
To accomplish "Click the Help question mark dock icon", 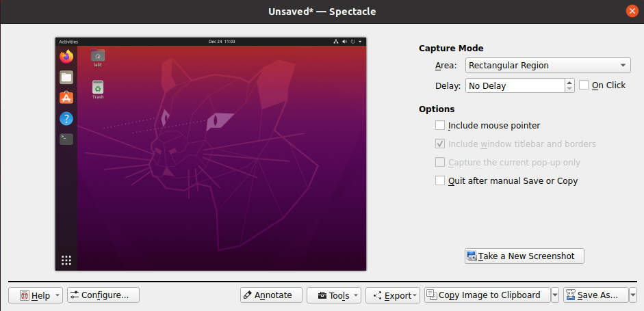I will pos(66,119).
